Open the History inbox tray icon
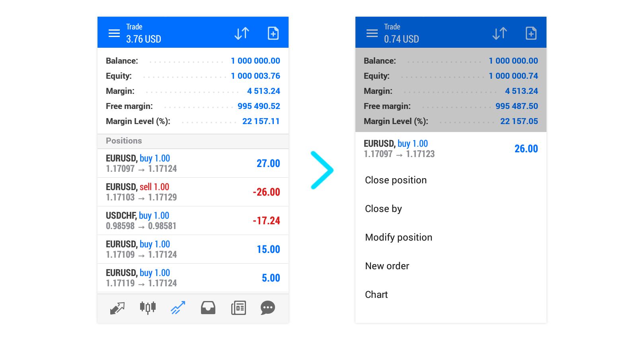This screenshot has height=340, width=644. click(x=208, y=308)
